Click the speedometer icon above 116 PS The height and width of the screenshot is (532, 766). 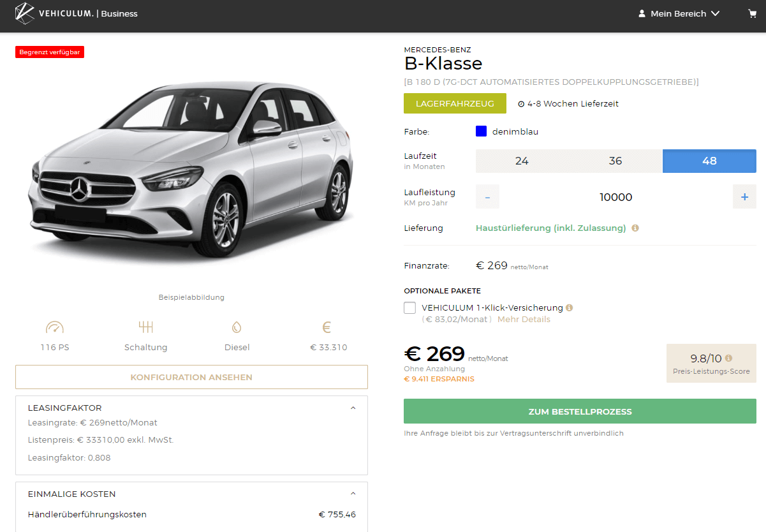[x=55, y=328]
